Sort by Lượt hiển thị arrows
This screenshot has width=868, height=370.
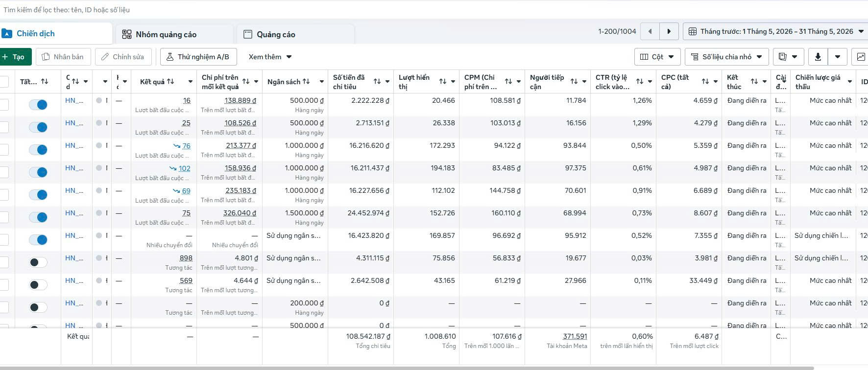point(443,81)
